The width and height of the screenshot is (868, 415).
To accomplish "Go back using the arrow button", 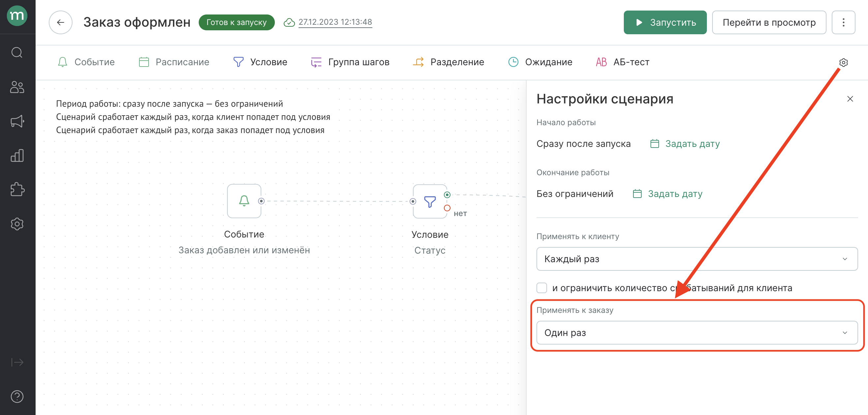I will pyautogui.click(x=61, y=22).
